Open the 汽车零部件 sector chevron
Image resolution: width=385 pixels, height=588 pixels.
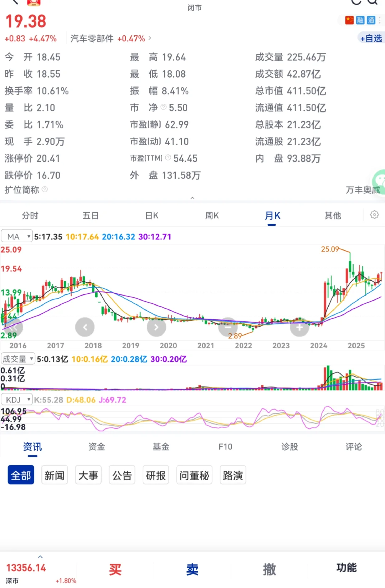click(150, 38)
